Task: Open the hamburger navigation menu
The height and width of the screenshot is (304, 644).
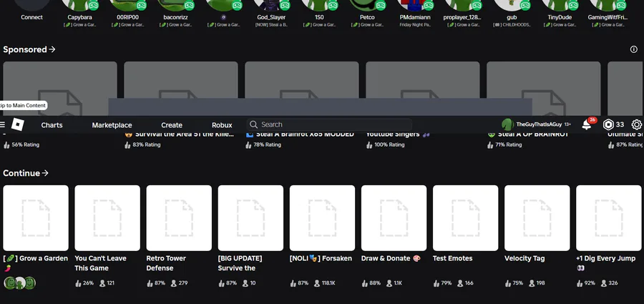Action: click(x=2, y=124)
